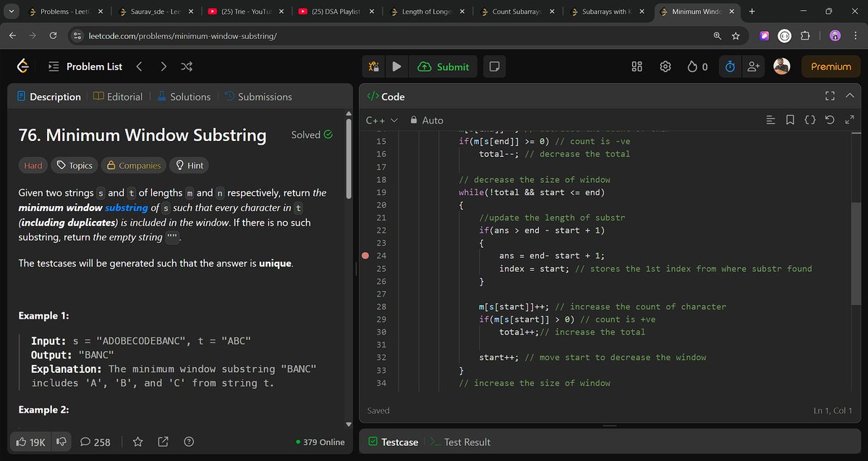The image size is (868, 461).
Task: Open the browser extensions puzzle icon
Action: 806,36
